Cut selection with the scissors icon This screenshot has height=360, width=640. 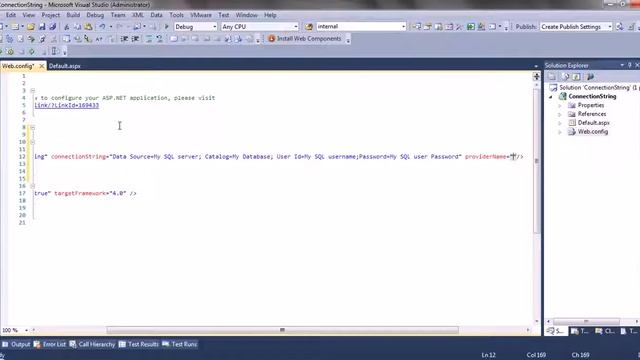coord(67,27)
